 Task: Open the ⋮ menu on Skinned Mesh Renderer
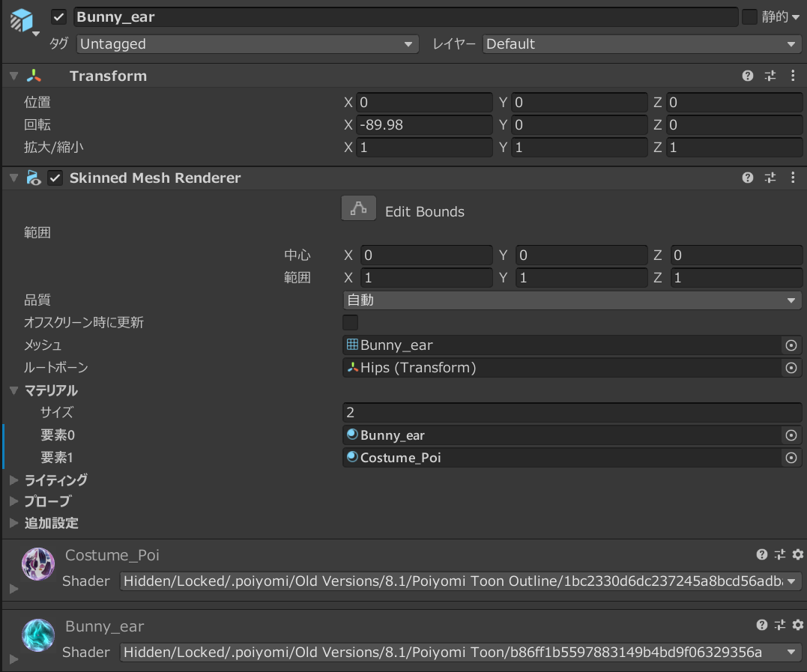coord(793,178)
